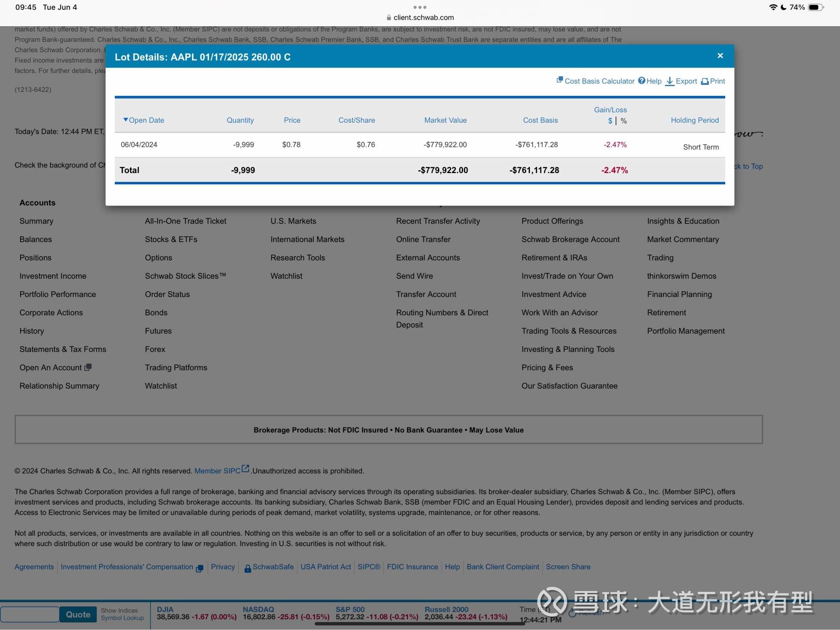Open Recent Transfer Activity link

[x=438, y=221]
